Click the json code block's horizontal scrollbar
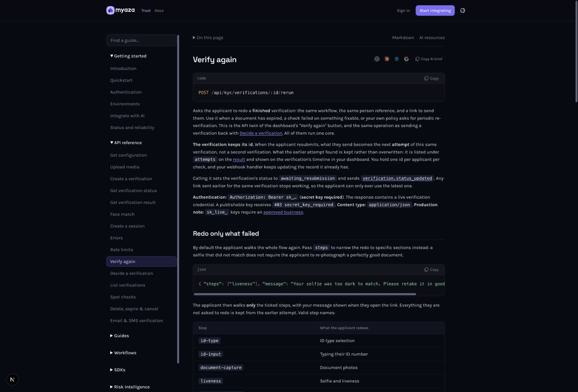578x392 pixels. 305,294
